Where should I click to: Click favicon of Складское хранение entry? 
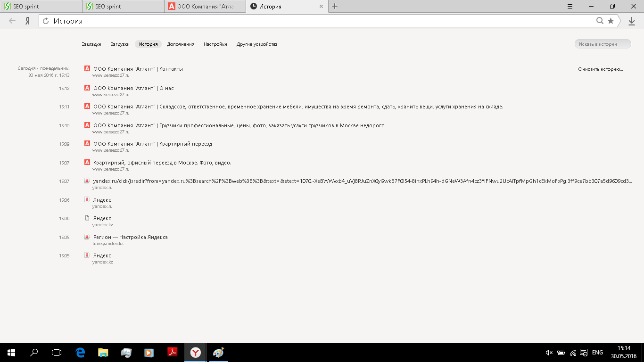pyautogui.click(x=87, y=106)
